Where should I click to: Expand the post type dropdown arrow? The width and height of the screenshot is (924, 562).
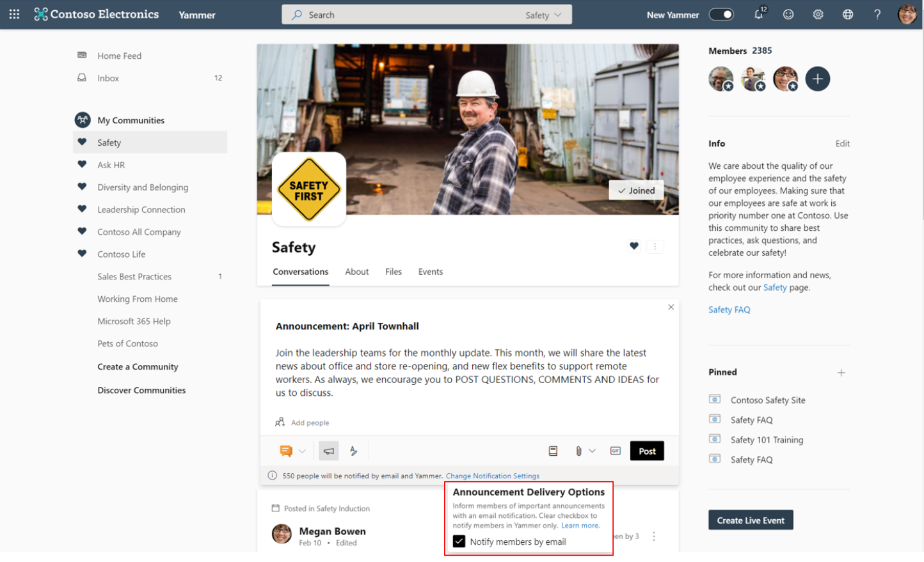click(x=302, y=451)
